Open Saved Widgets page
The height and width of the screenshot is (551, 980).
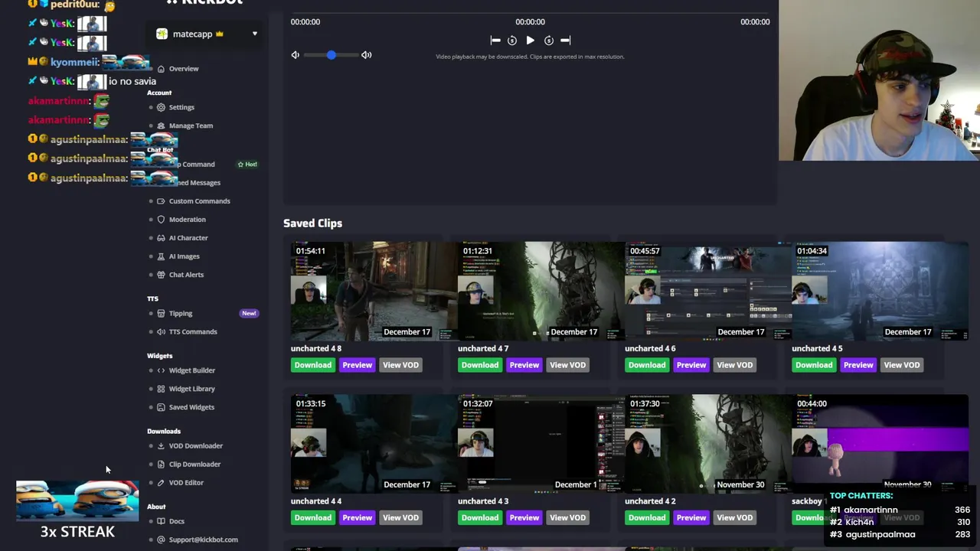[191, 407]
